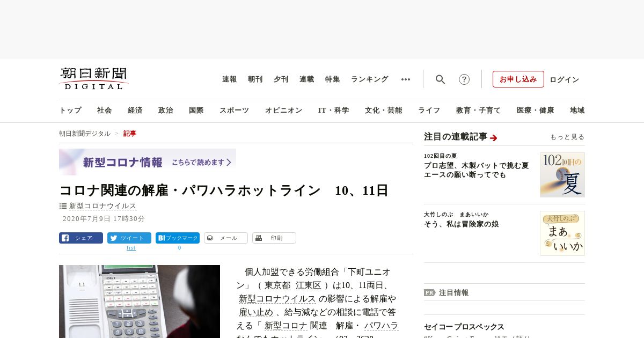Image resolution: width=644 pixels, height=338 pixels.
Task: Open the three-dot more menu
Action: point(406,79)
